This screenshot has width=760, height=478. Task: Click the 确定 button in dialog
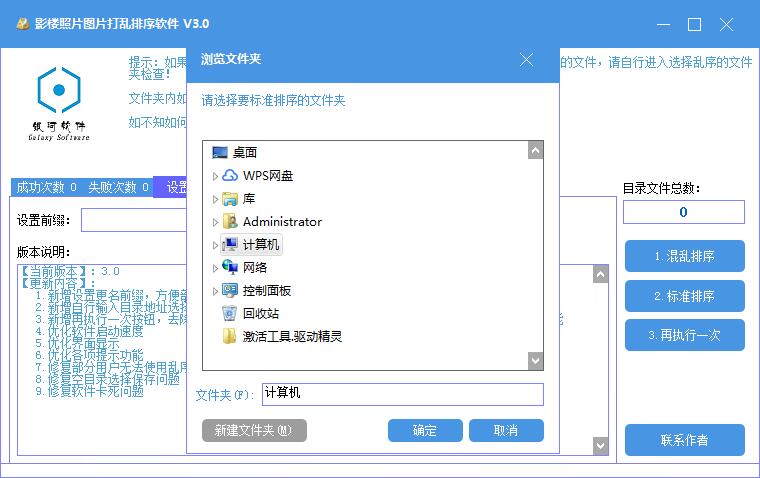pyautogui.click(x=425, y=430)
